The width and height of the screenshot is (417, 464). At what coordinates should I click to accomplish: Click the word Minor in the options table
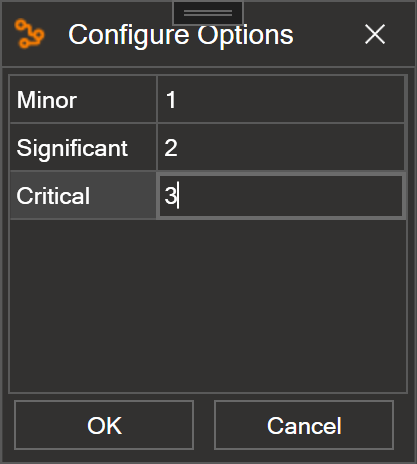tap(47, 100)
